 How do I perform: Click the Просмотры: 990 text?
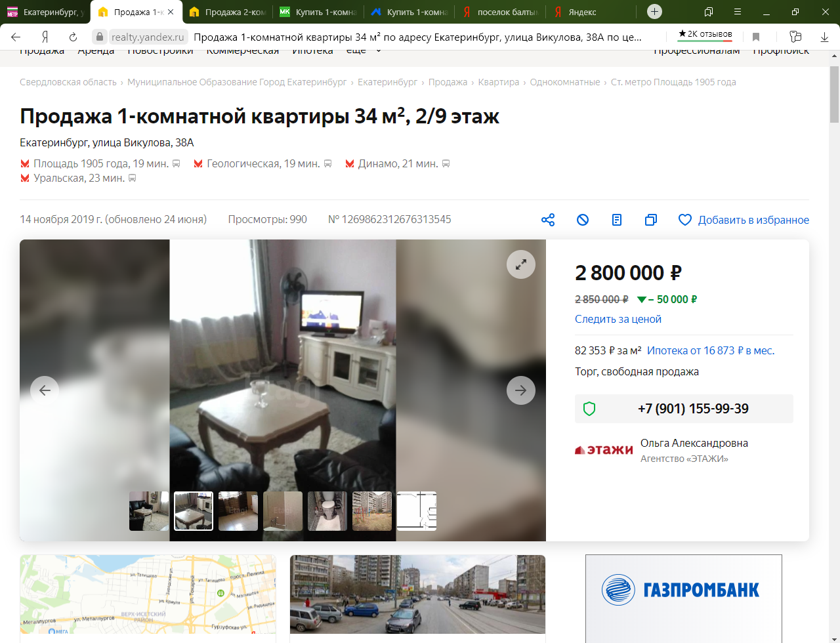coord(268,219)
